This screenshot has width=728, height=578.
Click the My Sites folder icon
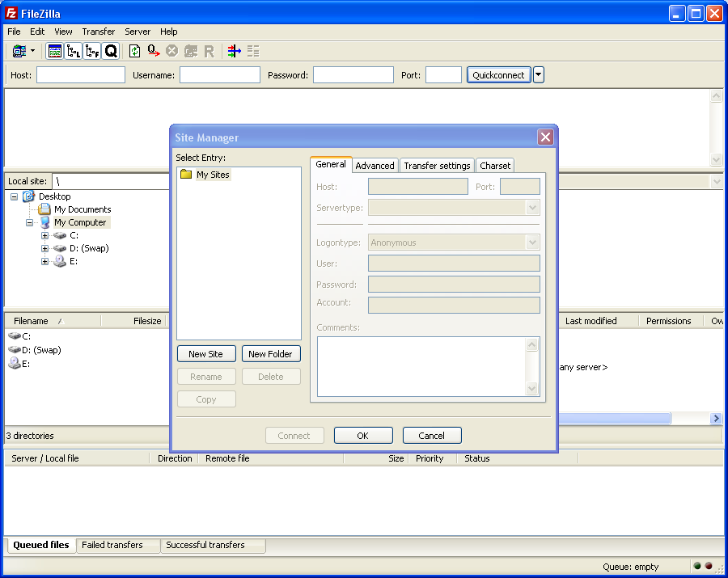pos(186,175)
